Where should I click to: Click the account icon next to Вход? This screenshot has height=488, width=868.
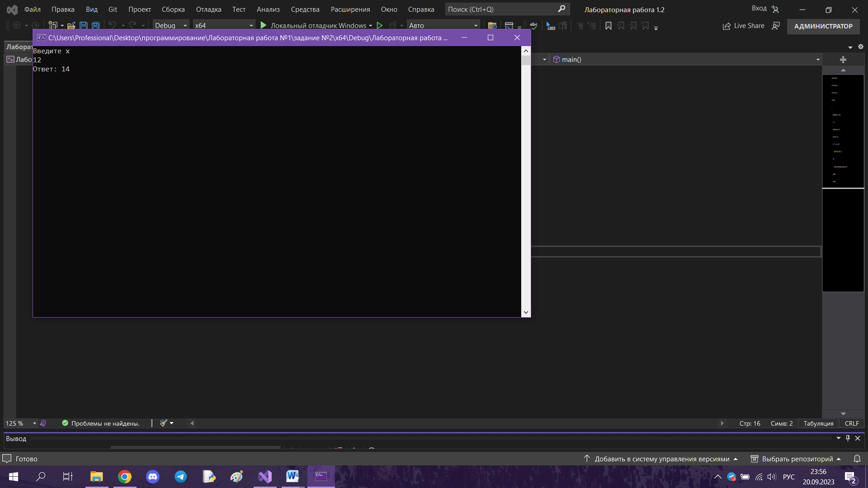tap(775, 9)
